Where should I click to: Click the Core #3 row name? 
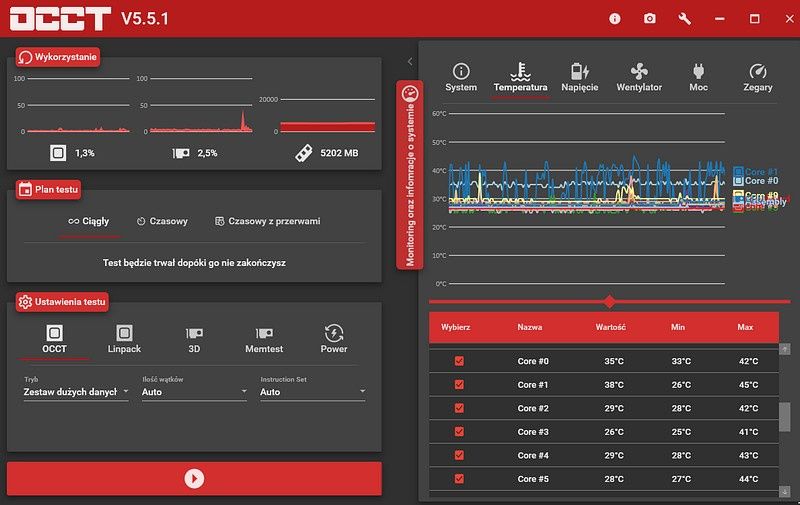tap(533, 432)
